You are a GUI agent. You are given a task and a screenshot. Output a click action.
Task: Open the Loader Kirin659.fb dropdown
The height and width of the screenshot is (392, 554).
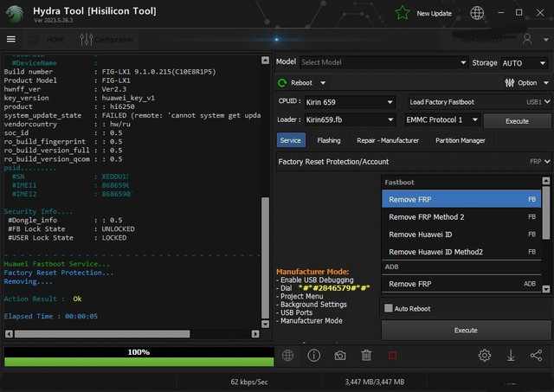(350, 119)
